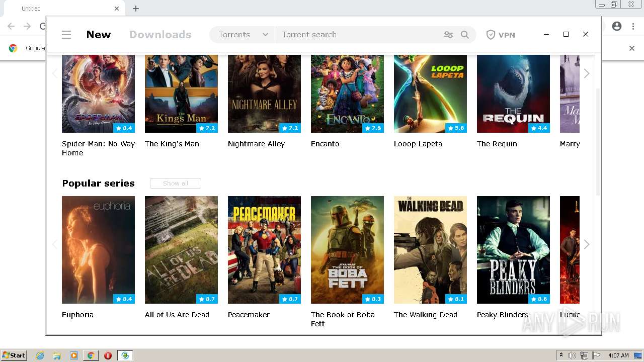
Task: Click the All of Us Are Dead title
Action: [177, 315]
